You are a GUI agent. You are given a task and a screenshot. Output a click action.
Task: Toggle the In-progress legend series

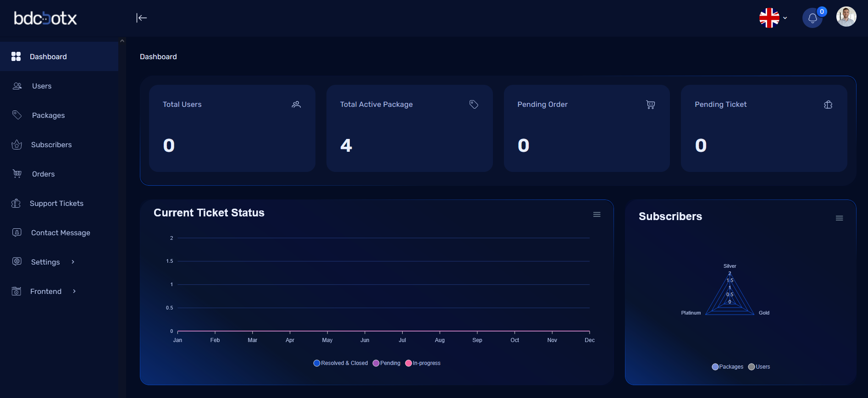tap(423, 363)
